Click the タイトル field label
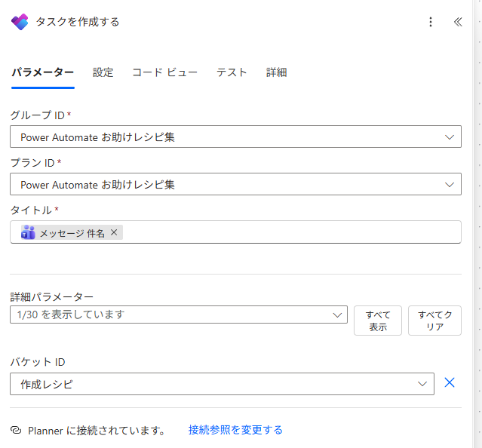 [x=31, y=210]
